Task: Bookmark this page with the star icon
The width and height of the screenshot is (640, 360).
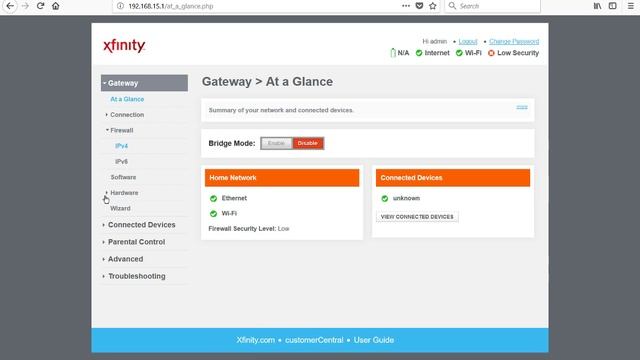Action: [433, 6]
